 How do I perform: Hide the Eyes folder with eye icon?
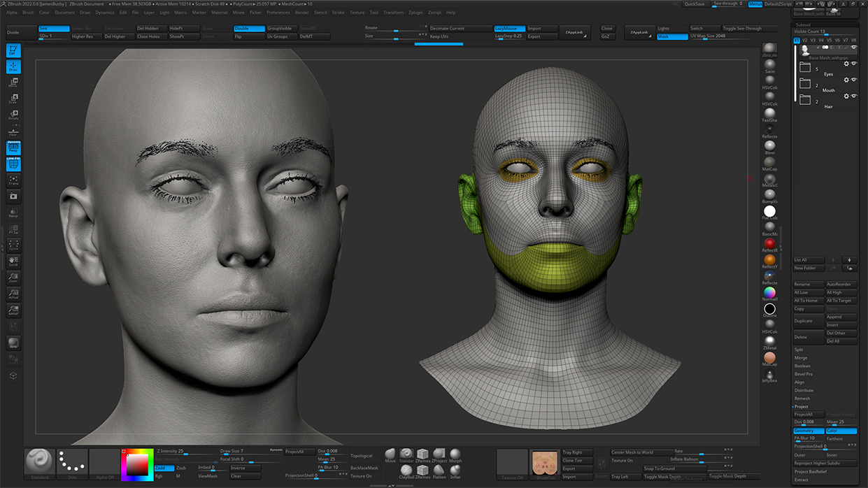(x=854, y=64)
